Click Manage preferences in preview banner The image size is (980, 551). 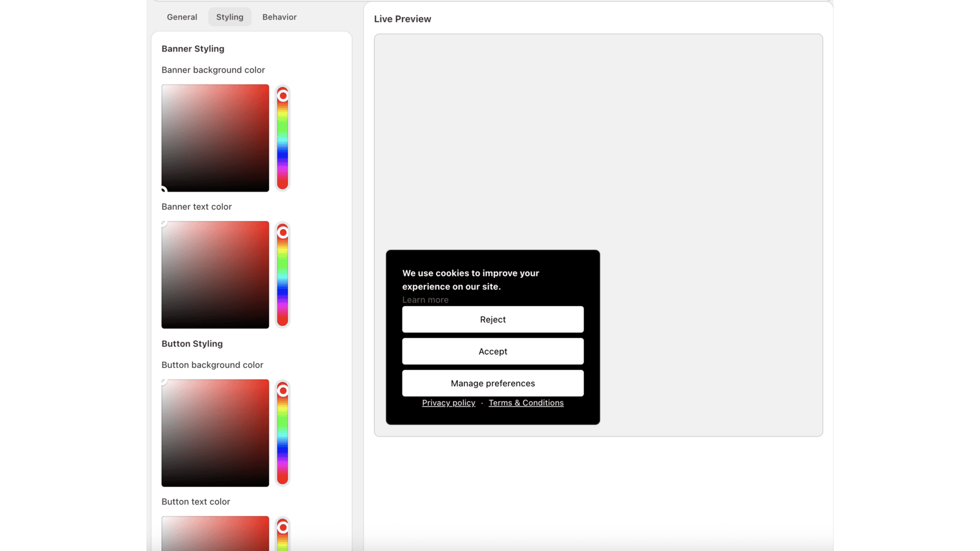pos(492,383)
